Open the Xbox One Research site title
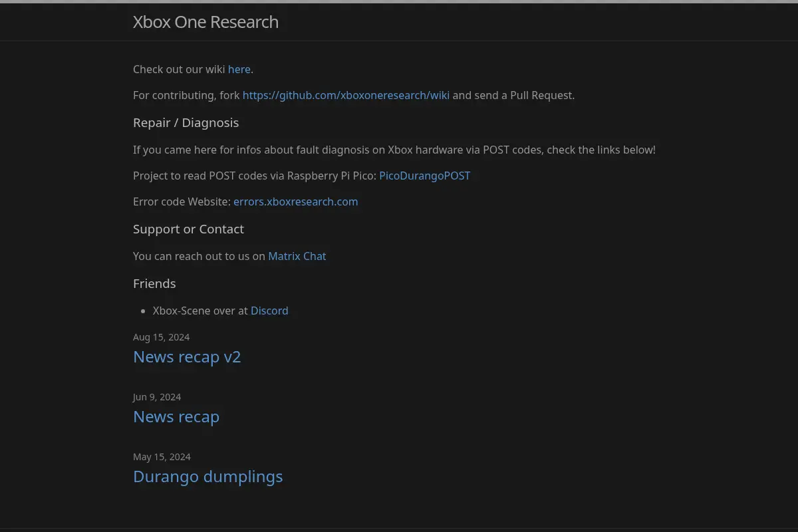 click(205, 22)
